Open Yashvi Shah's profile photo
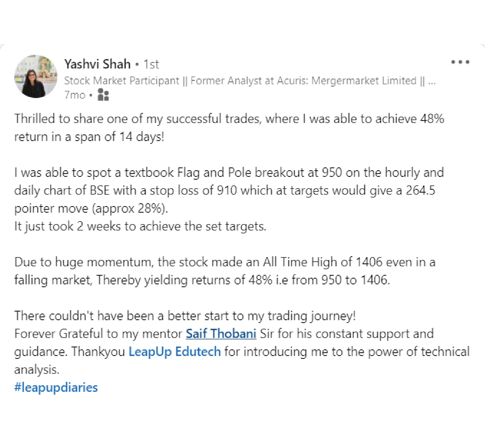Viewport: 485px width, 448px height. [x=36, y=77]
